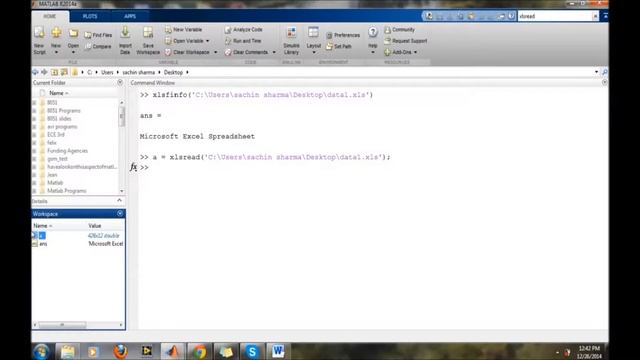Open the New dropdown arrow

click(56, 52)
